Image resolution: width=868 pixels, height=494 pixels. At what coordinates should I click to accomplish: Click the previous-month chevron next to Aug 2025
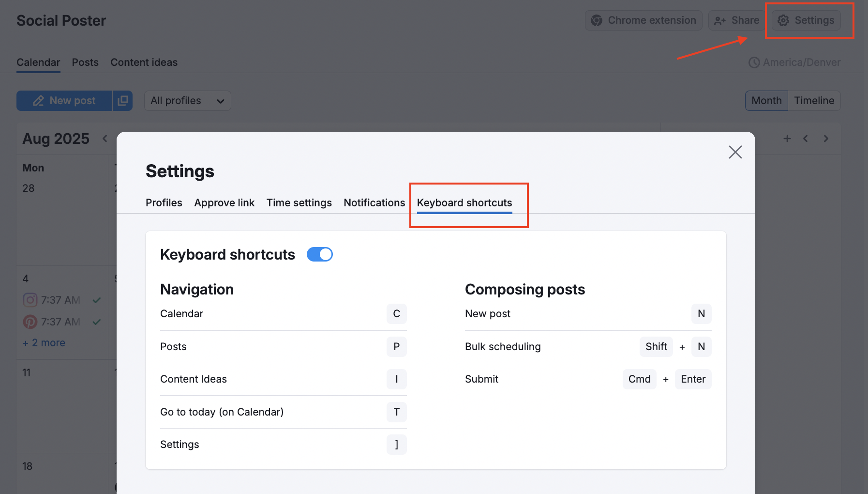[105, 139]
